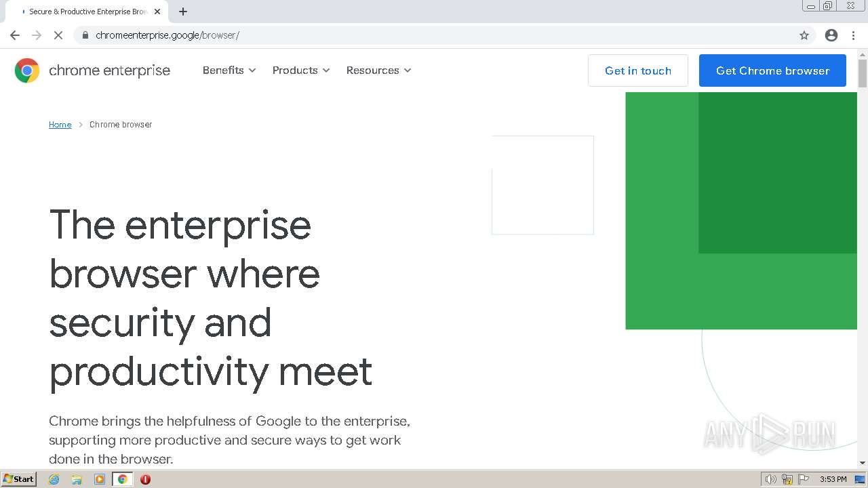
Task: Click the browser forward arrow
Action: (x=37, y=35)
